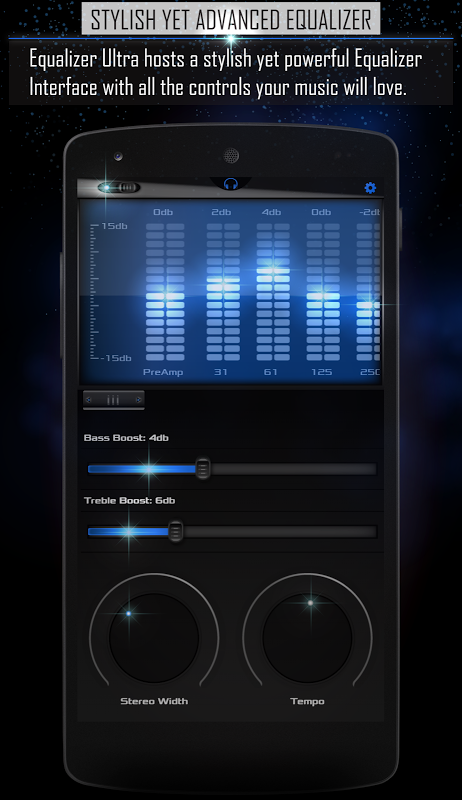Click the Stereo Width knob
Viewport: 462px width, 800px height.
tap(154, 637)
